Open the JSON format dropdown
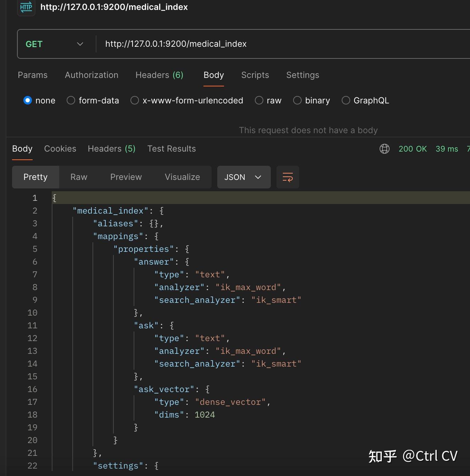470x476 pixels. (x=244, y=177)
